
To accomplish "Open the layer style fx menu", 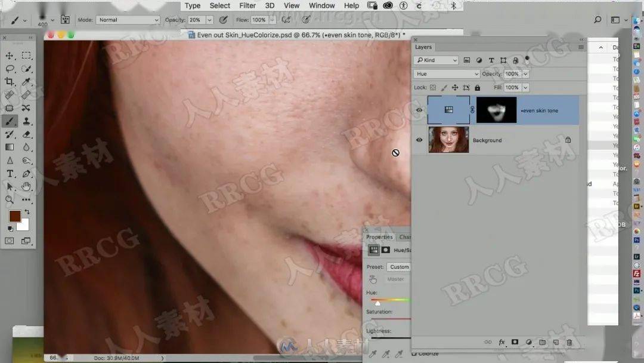I will (501, 342).
